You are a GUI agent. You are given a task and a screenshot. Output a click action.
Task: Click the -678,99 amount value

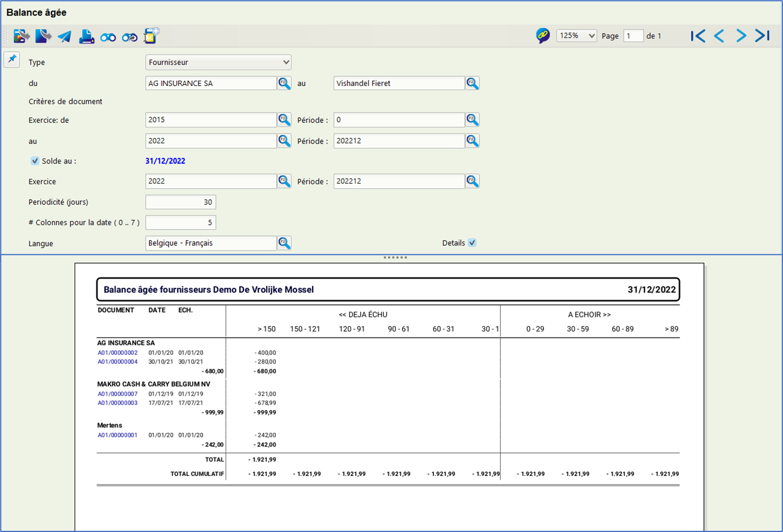point(265,403)
